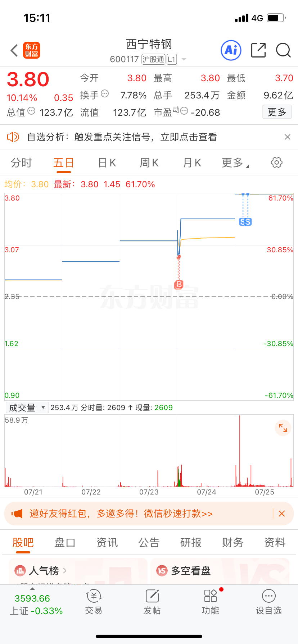Open chart settings gear icon
This screenshot has height=644, width=298.
276,162
